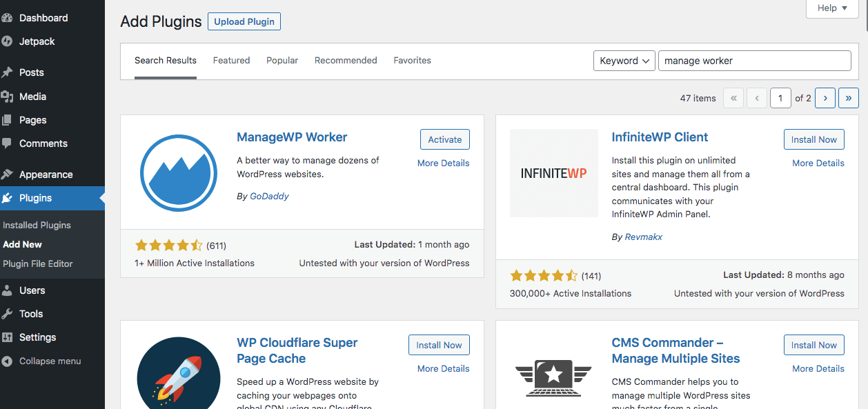Click the plugin search input field
The height and width of the screenshot is (409, 868).
pyautogui.click(x=754, y=61)
